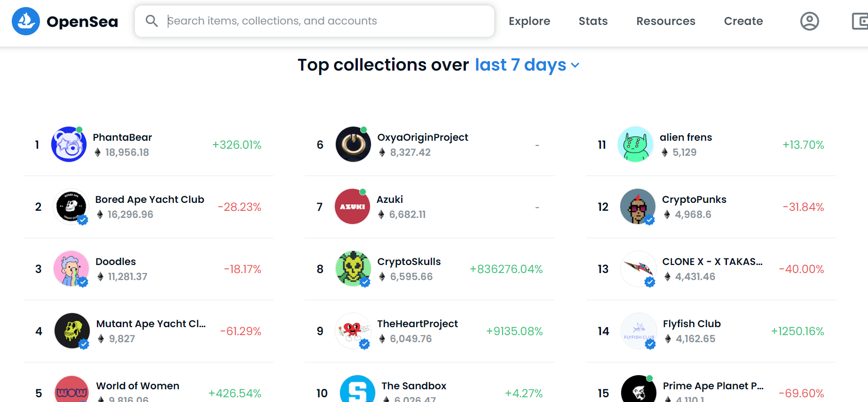Click the OpenSea wordmark text

tap(82, 22)
